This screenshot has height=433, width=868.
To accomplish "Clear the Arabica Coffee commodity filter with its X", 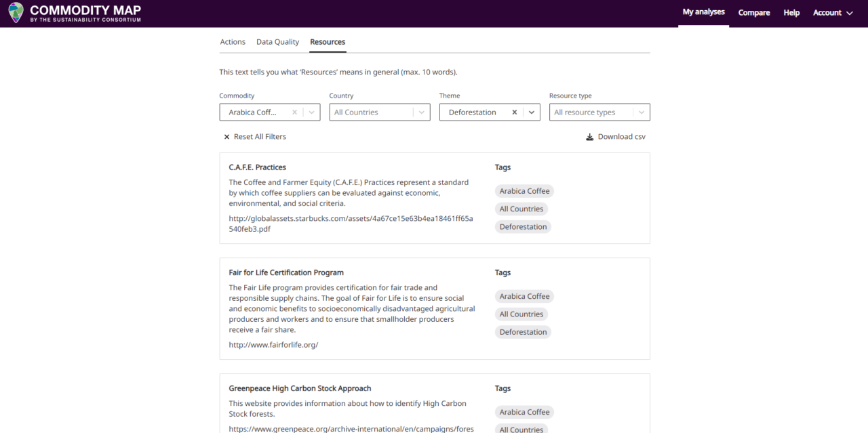I will 294,111.
